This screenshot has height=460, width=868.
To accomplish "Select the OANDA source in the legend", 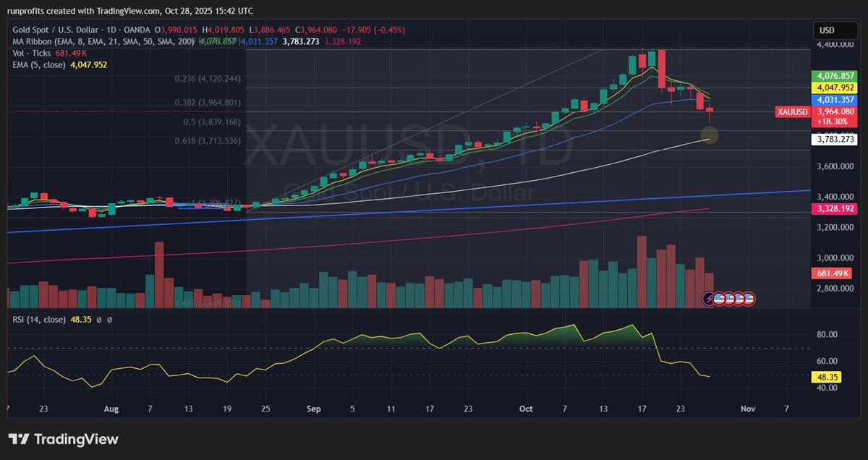I will click(x=136, y=30).
